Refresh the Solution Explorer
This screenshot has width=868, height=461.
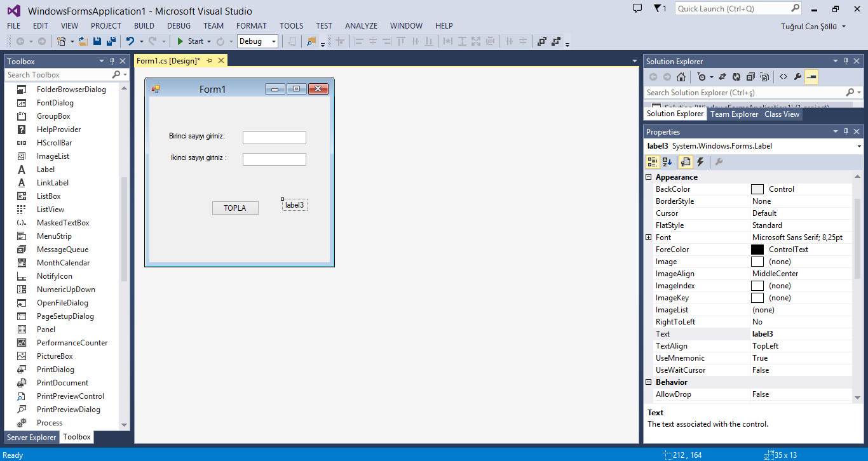pos(736,77)
